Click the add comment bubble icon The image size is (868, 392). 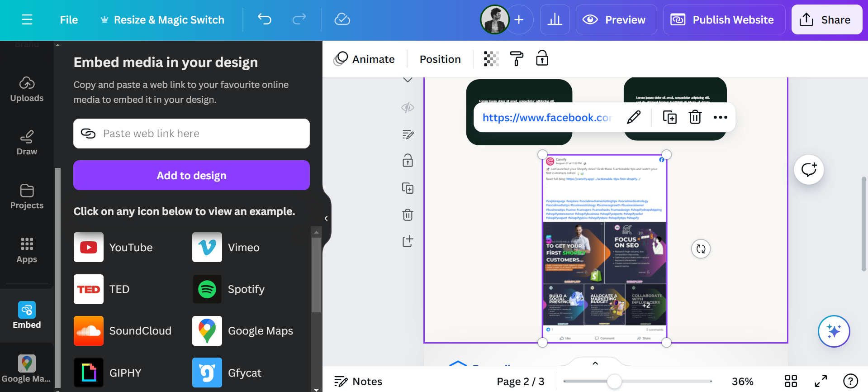tap(809, 170)
